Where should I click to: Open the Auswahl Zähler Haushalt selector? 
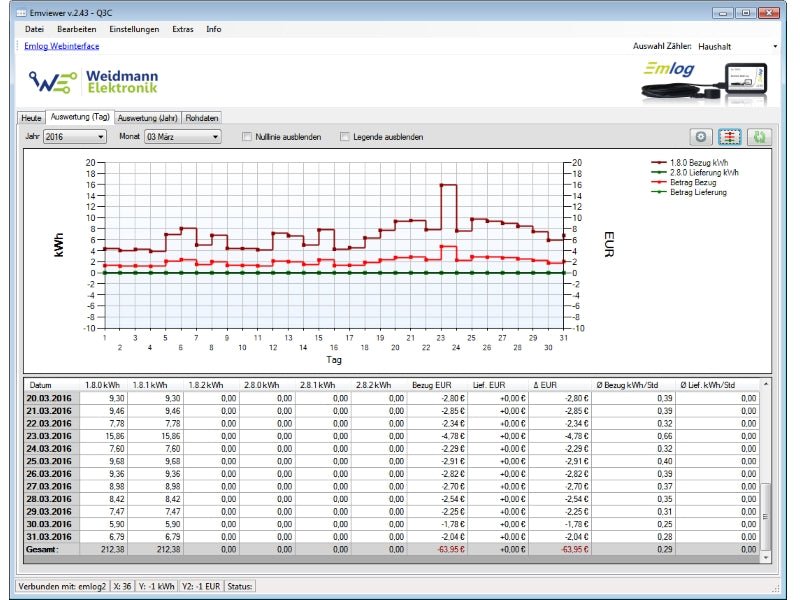(x=740, y=45)
